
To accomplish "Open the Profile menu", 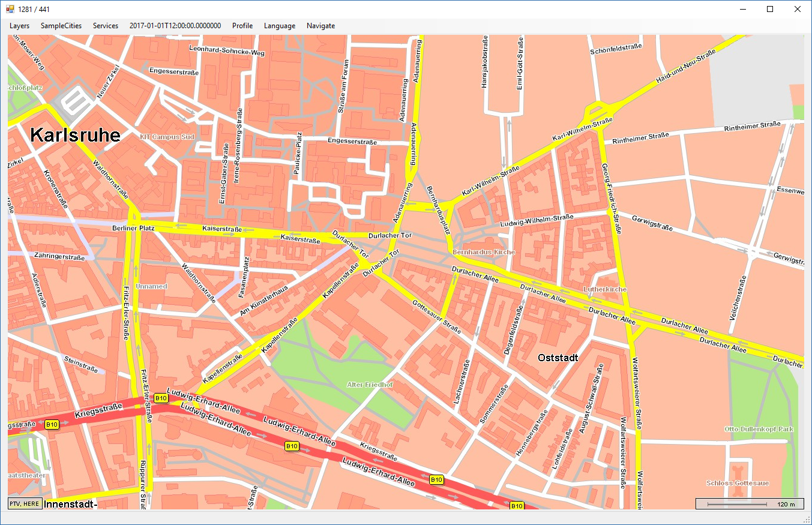I will coord(242,26).
